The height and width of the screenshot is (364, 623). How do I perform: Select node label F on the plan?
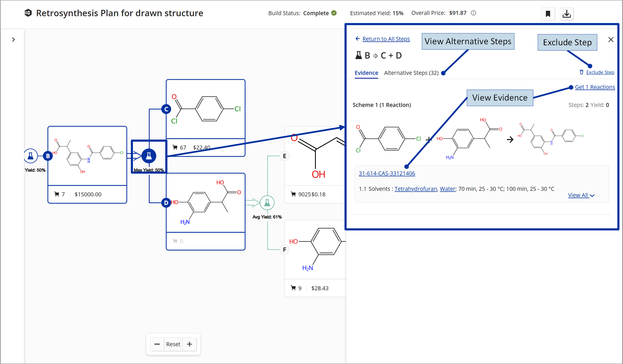coord(285,250)
